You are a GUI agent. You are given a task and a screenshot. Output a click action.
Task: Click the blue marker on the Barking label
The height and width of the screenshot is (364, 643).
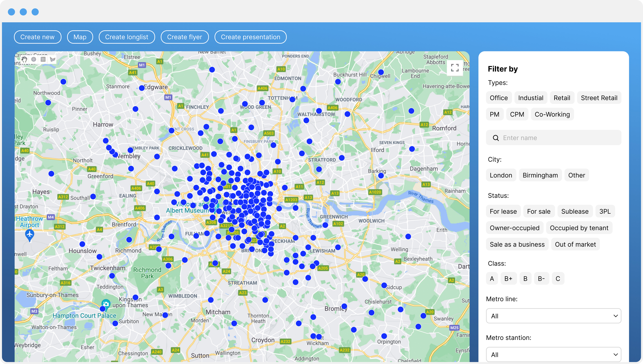click(x=381, y=175)
